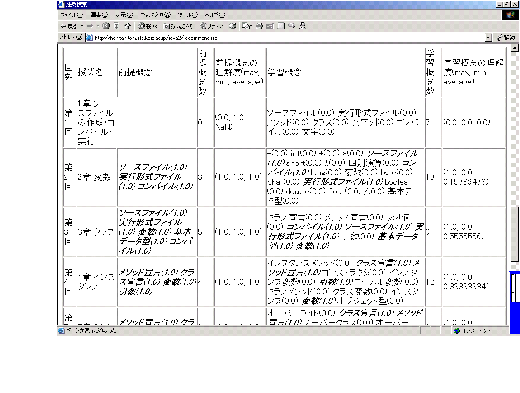Click the vertical scrollbar thumb
Screen dimensions: 520x393
coord(515,234)
